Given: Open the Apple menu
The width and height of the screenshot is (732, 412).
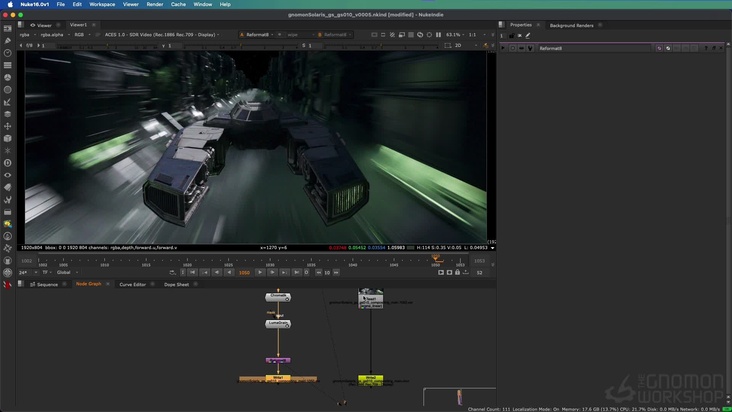Looking at the screenshot, I should coord(9,4).
